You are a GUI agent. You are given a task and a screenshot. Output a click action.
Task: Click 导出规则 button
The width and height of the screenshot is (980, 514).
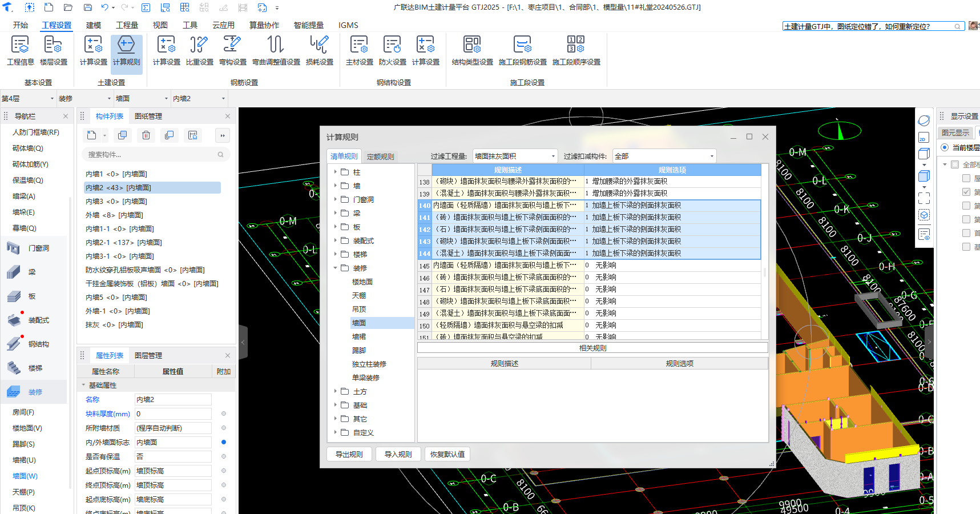point(349,454)
